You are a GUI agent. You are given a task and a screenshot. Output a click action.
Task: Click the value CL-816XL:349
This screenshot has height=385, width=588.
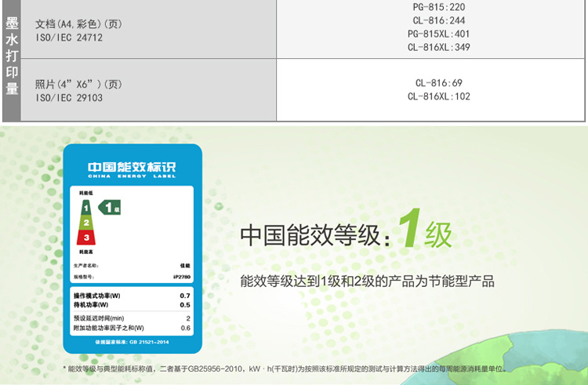[439, 47]
